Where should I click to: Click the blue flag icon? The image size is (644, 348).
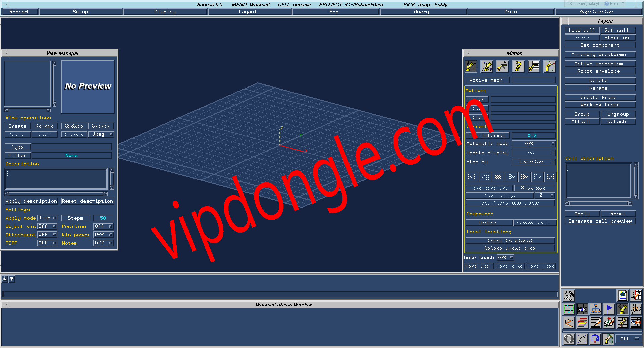[609, 309]
